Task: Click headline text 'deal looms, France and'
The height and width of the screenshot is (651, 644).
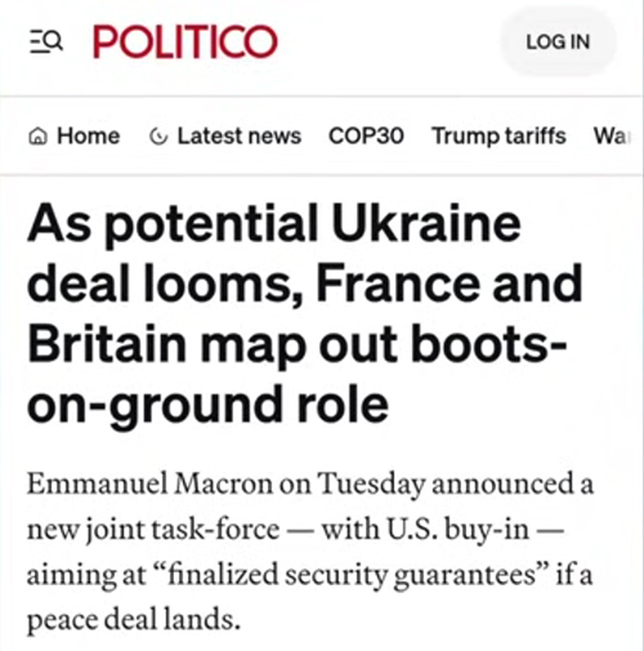Action: click(x=304, y=284)
